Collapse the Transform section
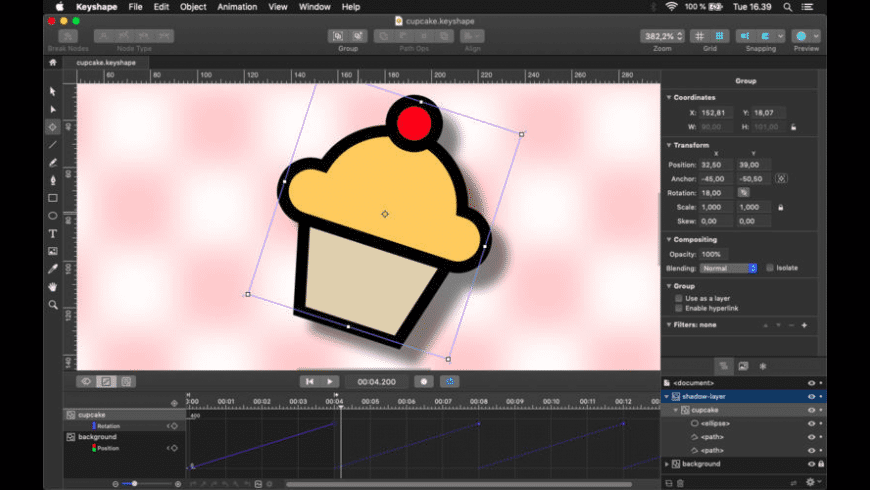This screenshot has width=870, height=490. (x=669, y=145)
